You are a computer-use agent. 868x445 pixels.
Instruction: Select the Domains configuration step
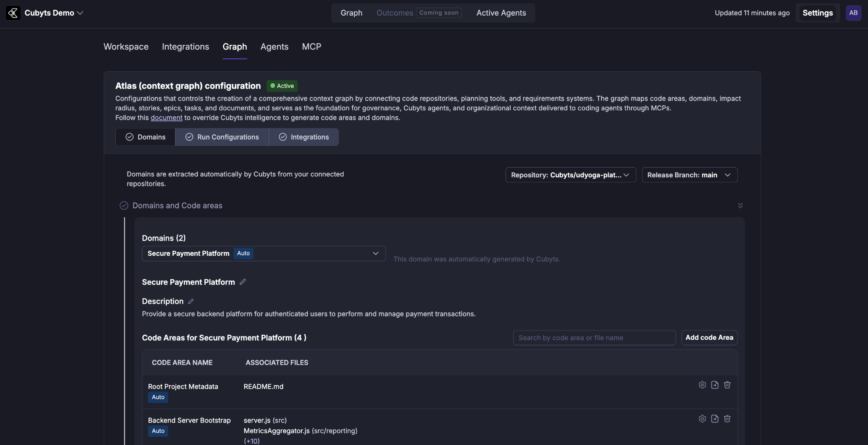(145, 137)
